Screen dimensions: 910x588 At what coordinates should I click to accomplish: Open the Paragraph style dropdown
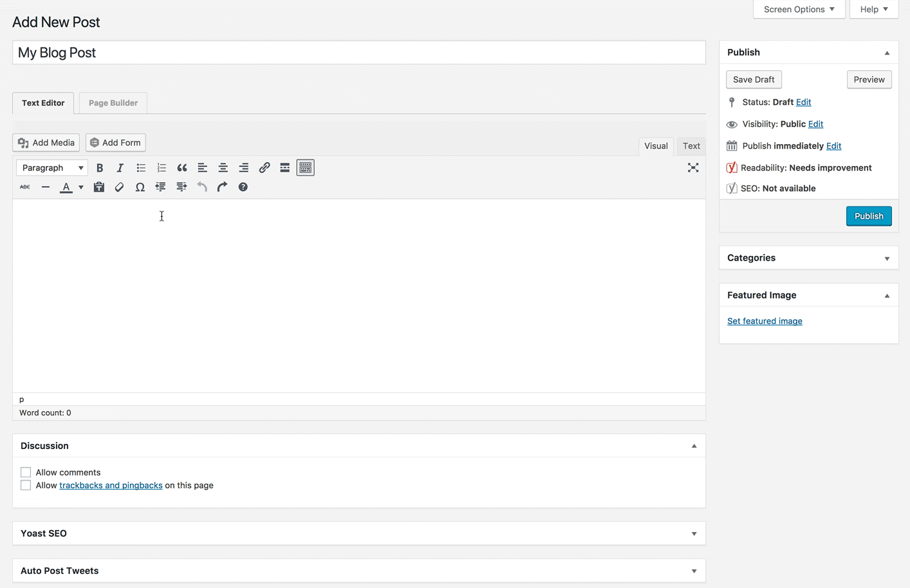pyautogui.click(x=51, y=167)
